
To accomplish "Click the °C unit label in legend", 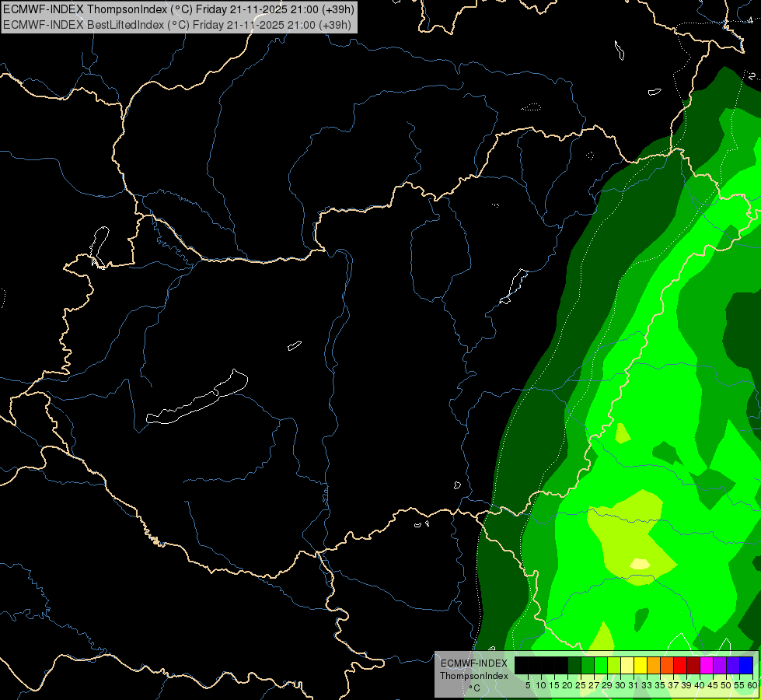I will coord(475,688).
